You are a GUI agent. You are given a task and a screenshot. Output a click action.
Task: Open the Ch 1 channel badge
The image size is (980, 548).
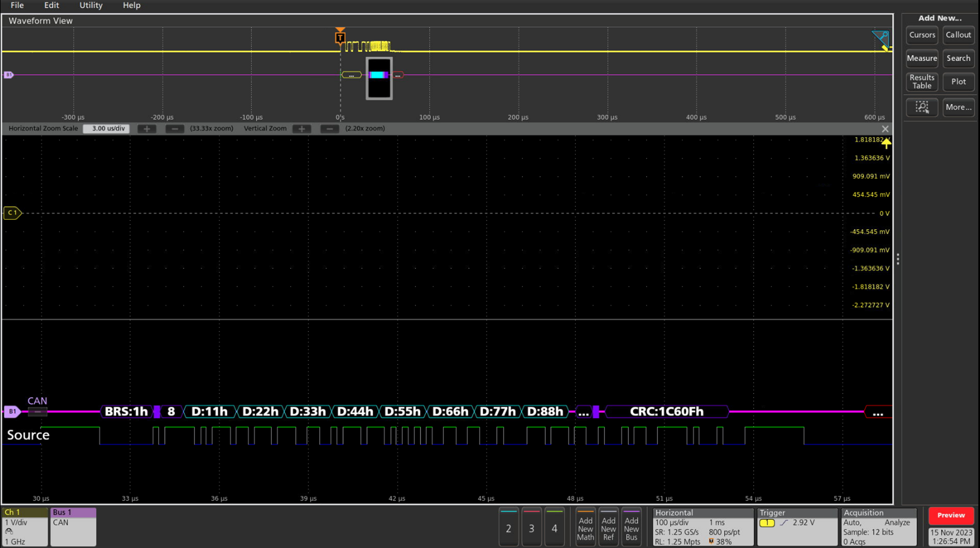[24, 526]
